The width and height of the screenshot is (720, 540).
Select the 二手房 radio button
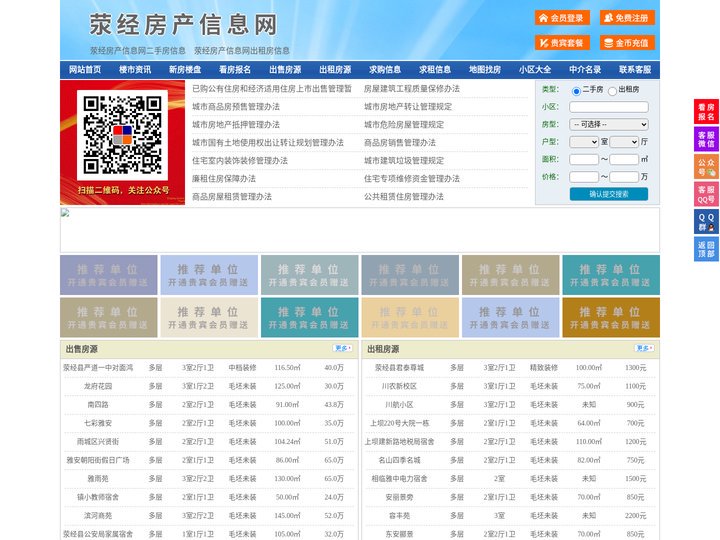point(576,91)
